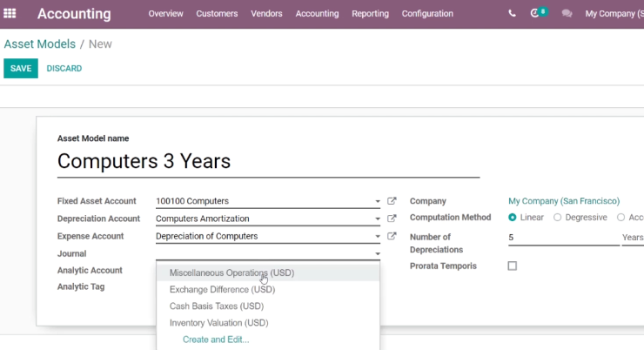644x350 pixels.
Task: Click the phone call icon
Action: click(512, 14)
